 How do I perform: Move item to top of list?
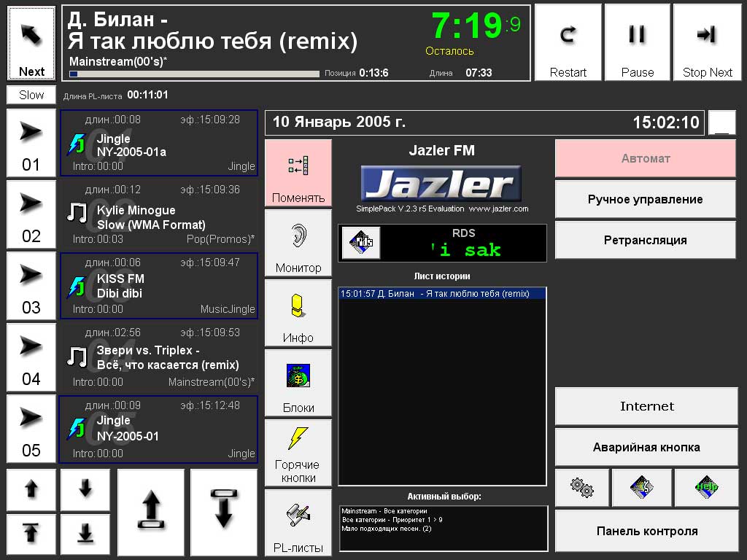click(x=31, y=534)
